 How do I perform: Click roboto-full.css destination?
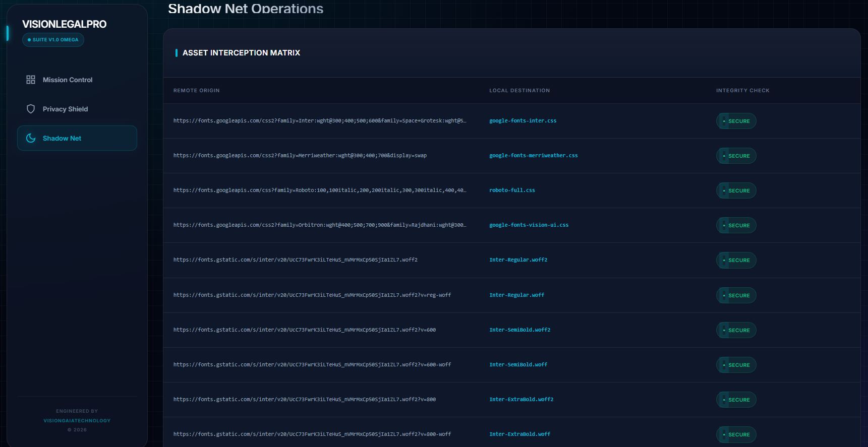tap(512, 190)
